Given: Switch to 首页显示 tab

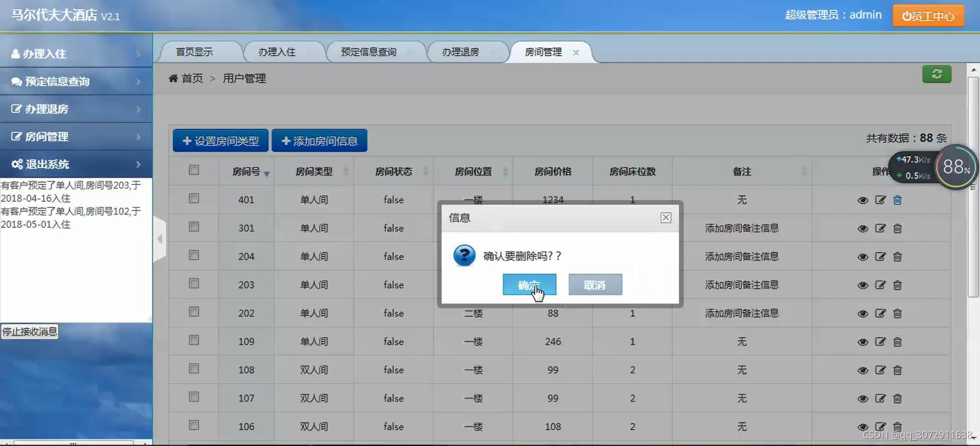Looking at the screenshot, I should (194, 52).
